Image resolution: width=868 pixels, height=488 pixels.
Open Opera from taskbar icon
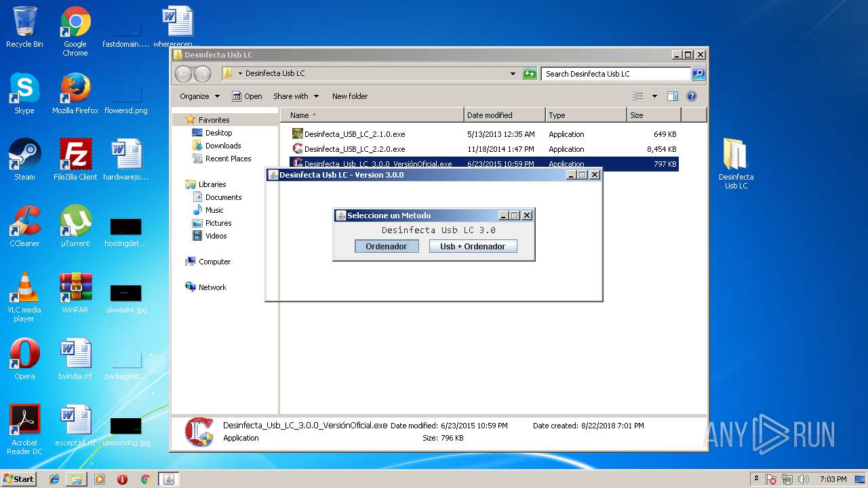(x=122, y=479)
